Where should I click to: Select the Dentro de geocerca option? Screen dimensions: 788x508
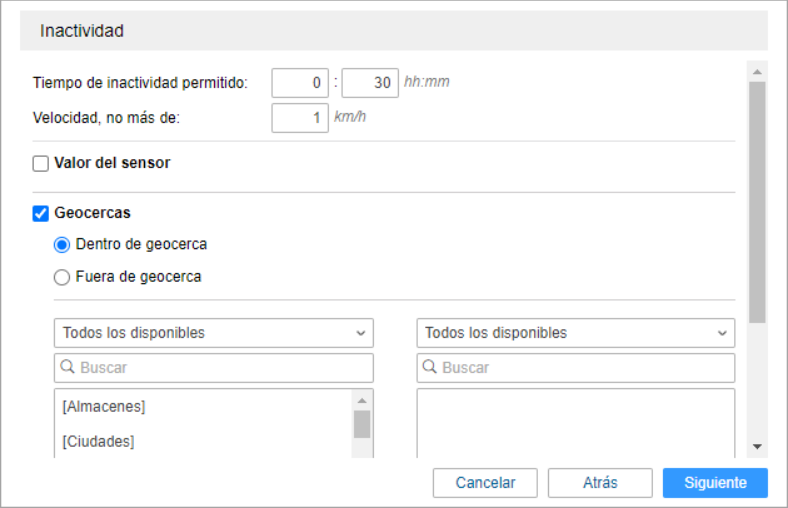(x=62, y=245)
